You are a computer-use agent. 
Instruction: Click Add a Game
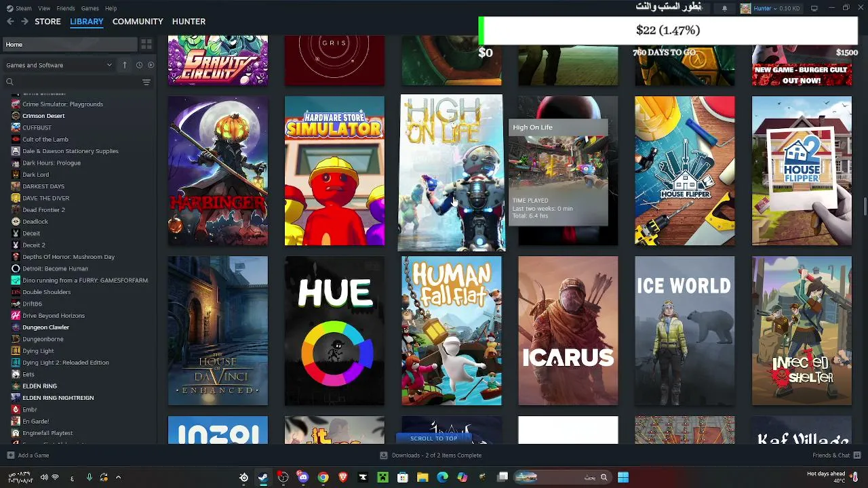(x=28, y=455)
